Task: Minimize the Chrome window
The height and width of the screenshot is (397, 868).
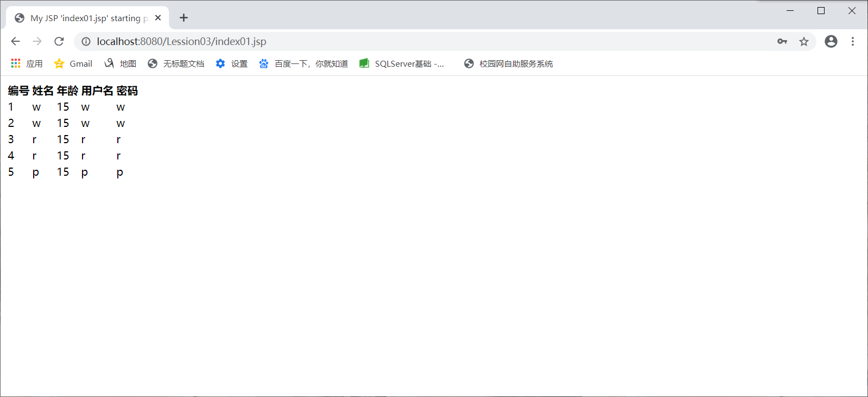Action: [790, 10]
